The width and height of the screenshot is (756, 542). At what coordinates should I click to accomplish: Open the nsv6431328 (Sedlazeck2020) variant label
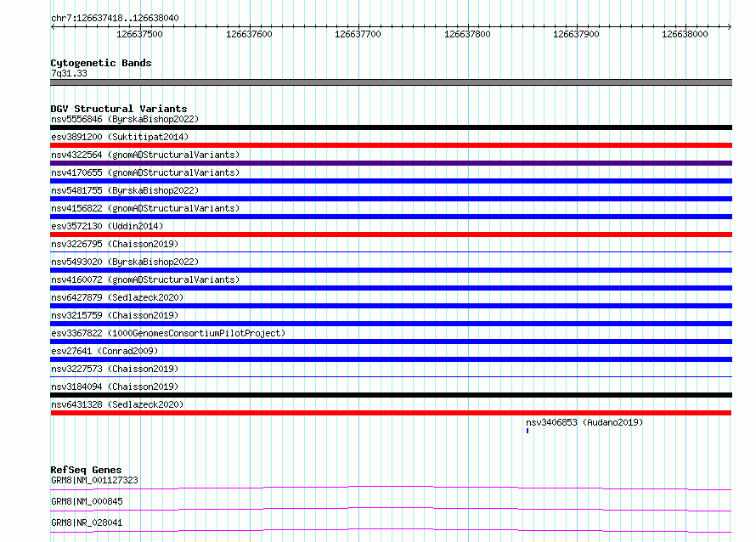[x=117, y=404]
